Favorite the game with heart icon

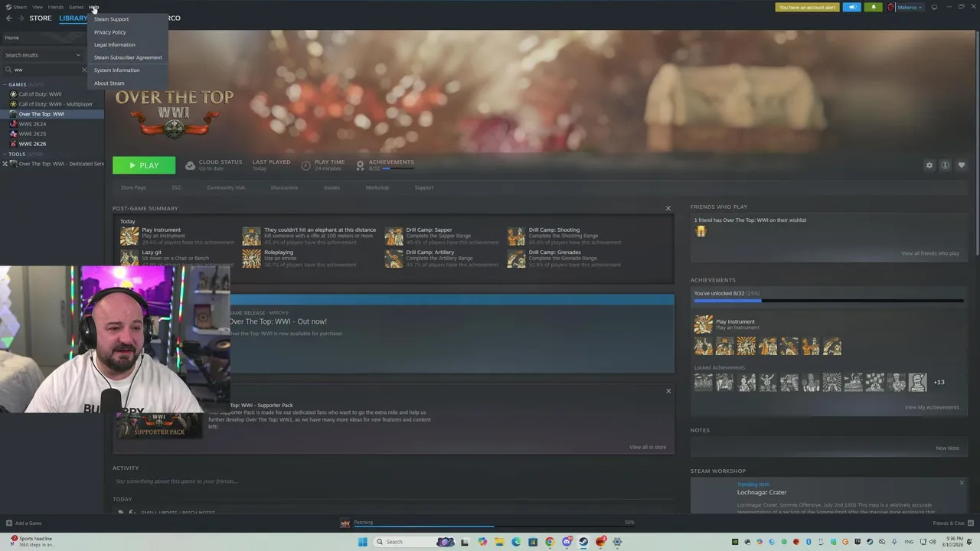(962, 165)
